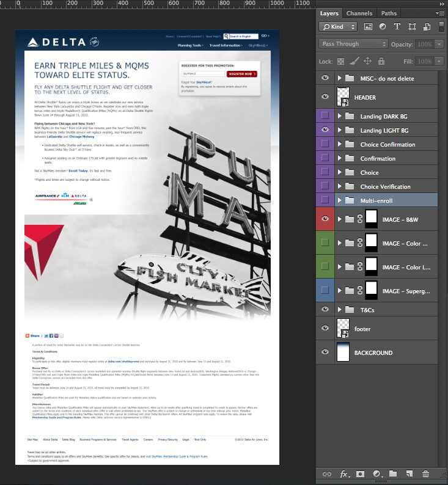
Task: Select the Choice group layer
Action: click(386, 172)
